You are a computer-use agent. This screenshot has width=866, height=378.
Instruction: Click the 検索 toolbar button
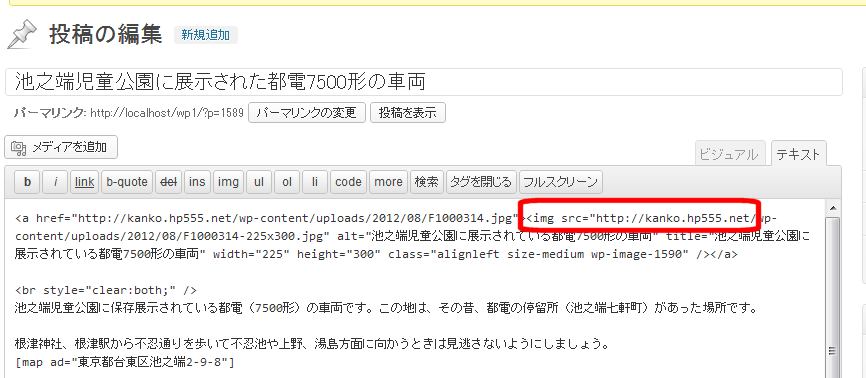pyautogui.click(x=426, y=182)
